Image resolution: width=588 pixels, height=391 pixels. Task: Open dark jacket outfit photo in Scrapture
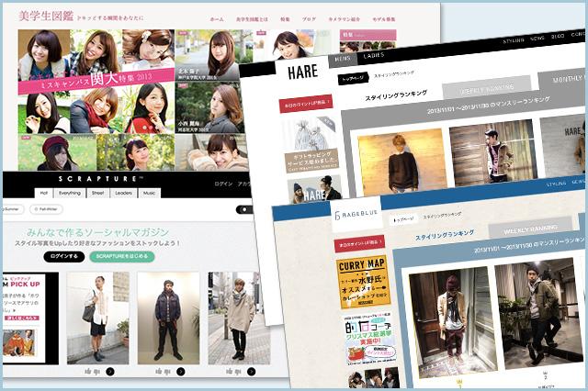point(168,318)
